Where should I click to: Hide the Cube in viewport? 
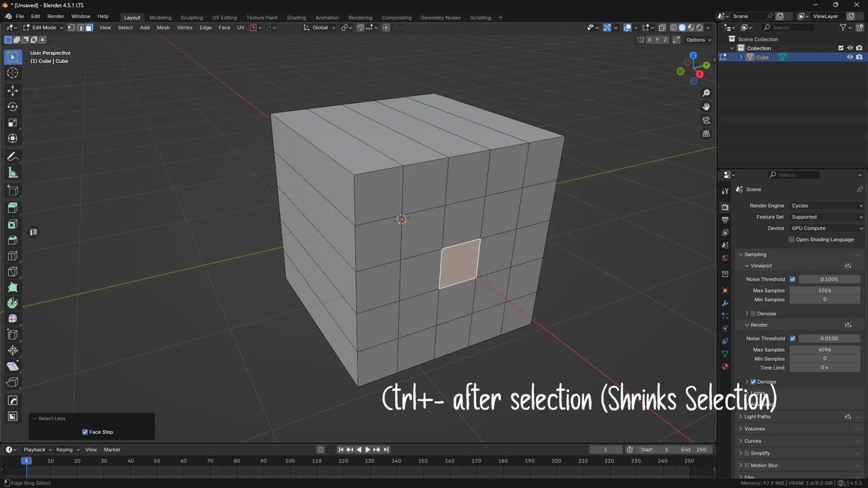850,57
